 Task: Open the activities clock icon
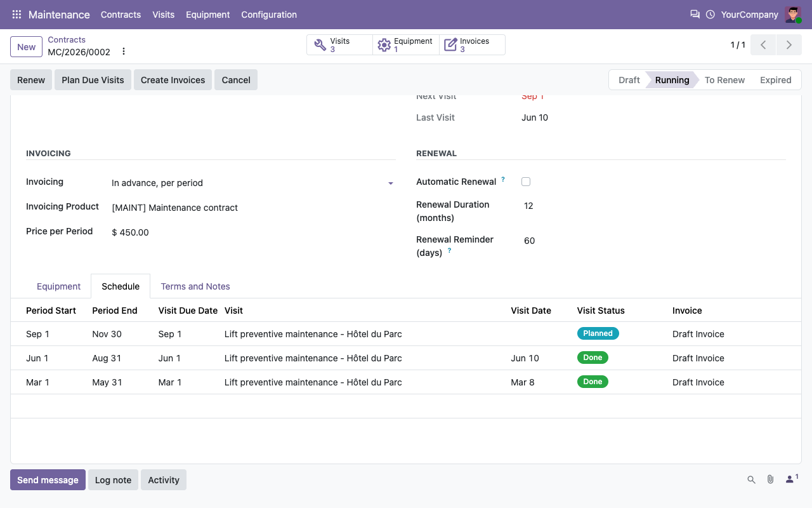710,14
